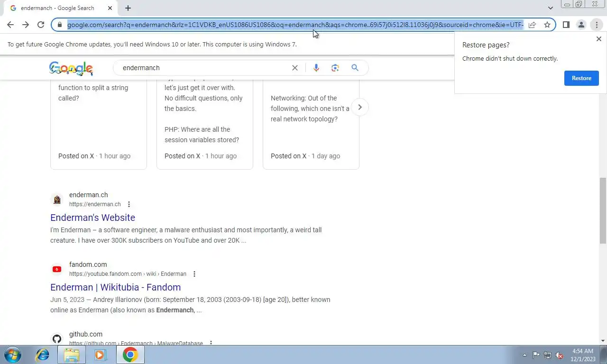This screenshot has width=607, height=364.
Task: Open the taskbar clock and date
Action: click(x=583, y=355)
